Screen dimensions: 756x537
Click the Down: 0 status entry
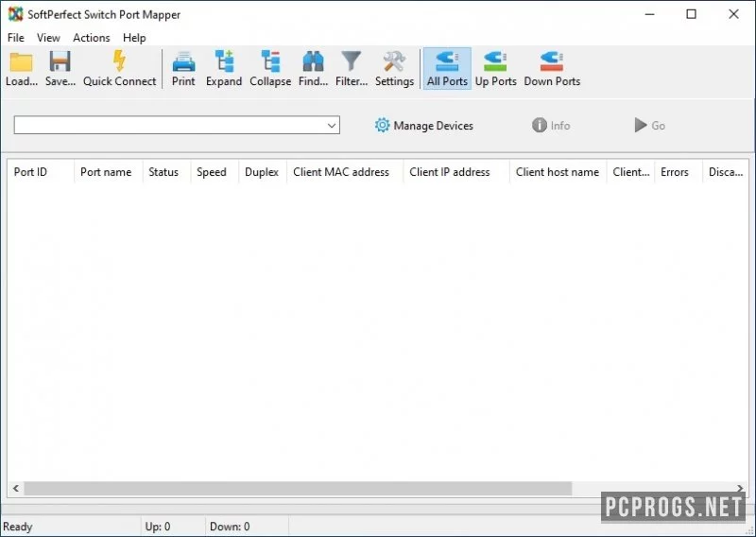(230, 527)
